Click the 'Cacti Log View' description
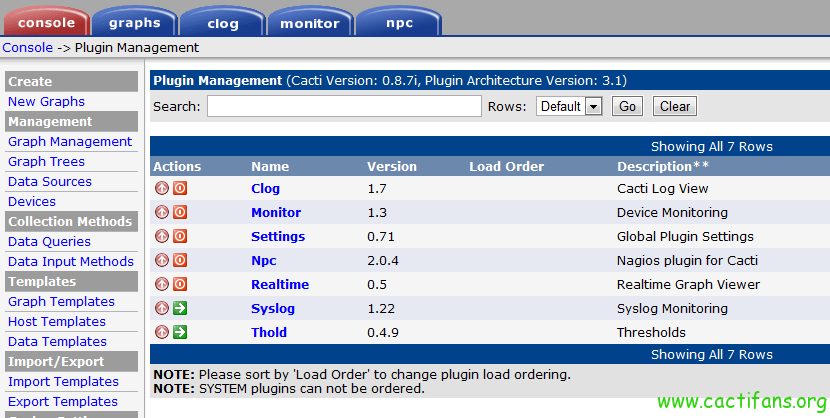 click(x=662, y=188)
